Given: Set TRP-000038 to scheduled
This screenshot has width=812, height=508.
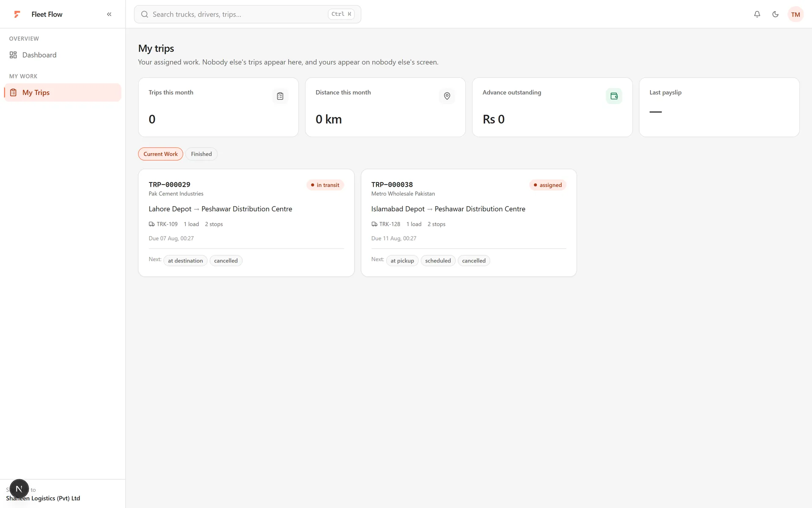Looking at the screenshot, I should pos(438,261).
